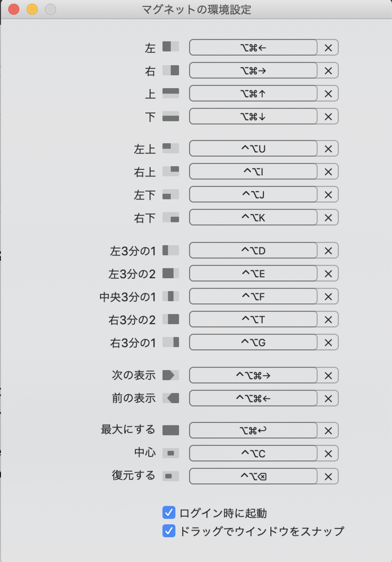Screen dimensions: 392x562
Task: Click the 下 (bottom half) window icon
Action: [170, 116]
